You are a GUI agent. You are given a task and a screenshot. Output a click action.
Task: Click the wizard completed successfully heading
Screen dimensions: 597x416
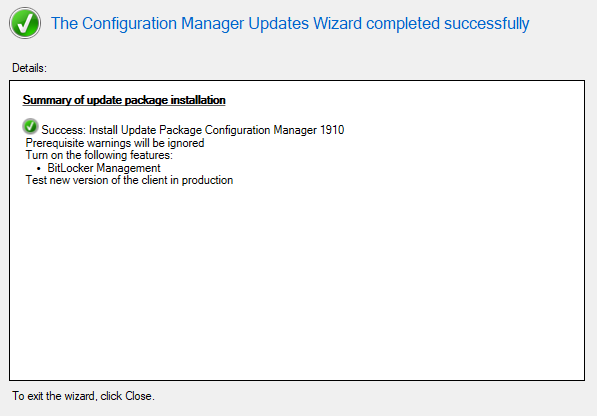(x=290, y=24)
